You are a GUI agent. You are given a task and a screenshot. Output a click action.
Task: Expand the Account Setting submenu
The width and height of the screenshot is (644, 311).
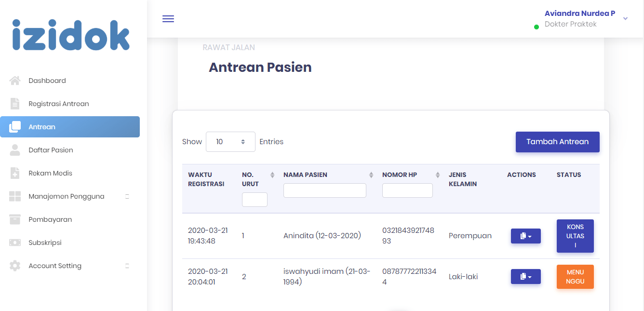tap(127, 266)
